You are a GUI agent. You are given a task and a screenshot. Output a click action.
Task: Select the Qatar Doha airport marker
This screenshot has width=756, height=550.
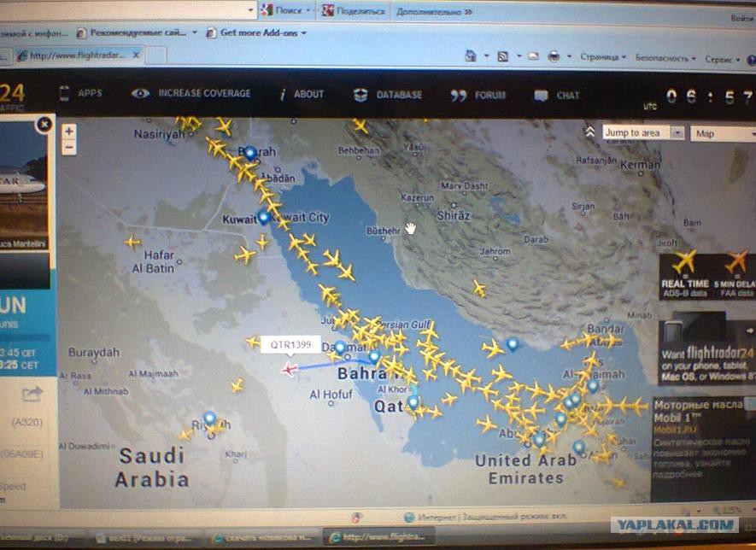tap(413, 402)
